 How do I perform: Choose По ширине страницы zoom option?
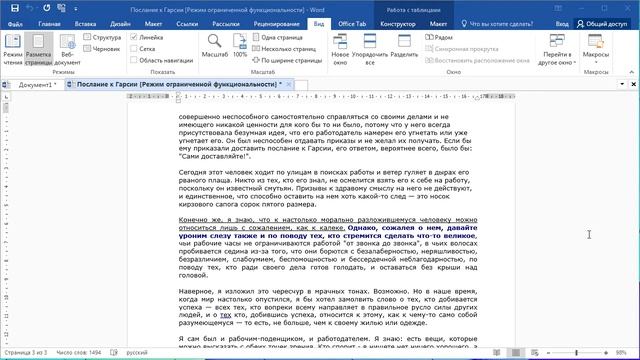point(287,60)
